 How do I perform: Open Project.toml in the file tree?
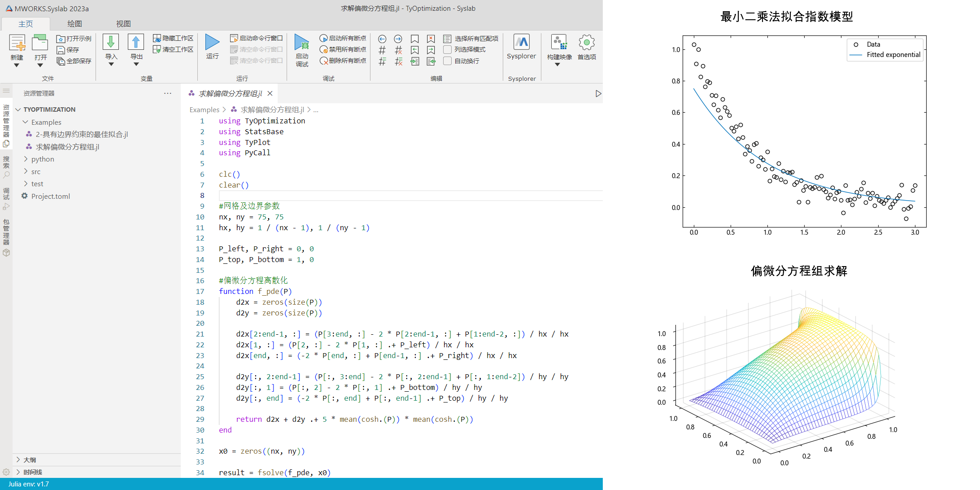click(50, 196)
